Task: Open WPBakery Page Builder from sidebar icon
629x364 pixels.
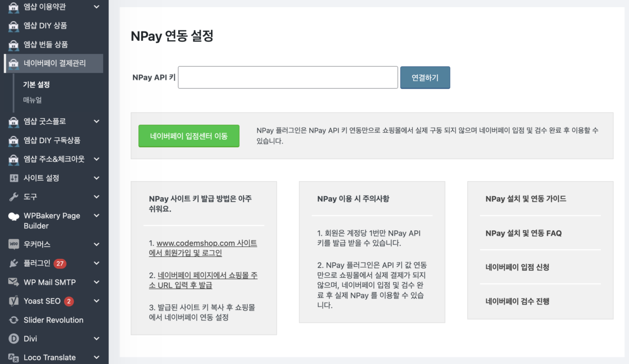Action: [x=13, y=216]
